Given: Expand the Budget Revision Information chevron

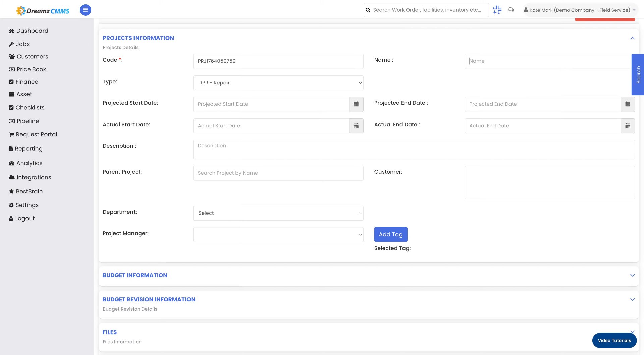Looking at the screenshot, I should (632, 300).
